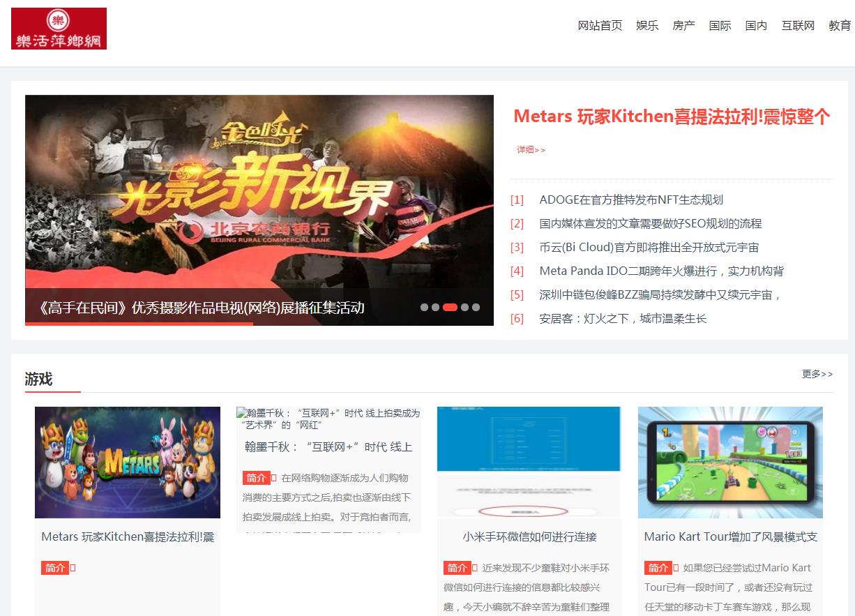Screen dimensions: 855x616
Task: Open the 教育 nav item
Action: tap(840, 26)
